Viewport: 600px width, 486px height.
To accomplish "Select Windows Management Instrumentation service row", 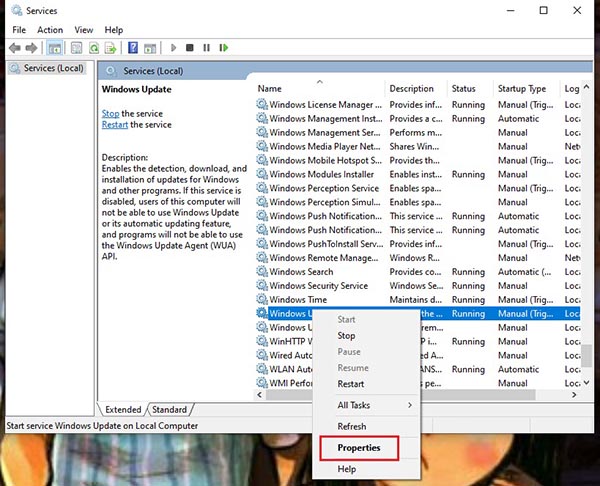I will coord(418,119).
